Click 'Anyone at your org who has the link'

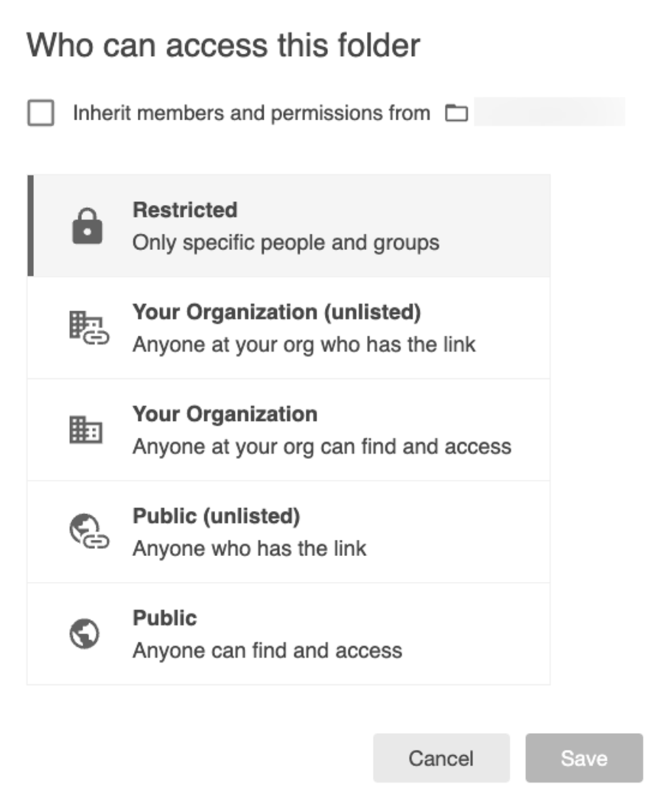[x=304, y=345]
